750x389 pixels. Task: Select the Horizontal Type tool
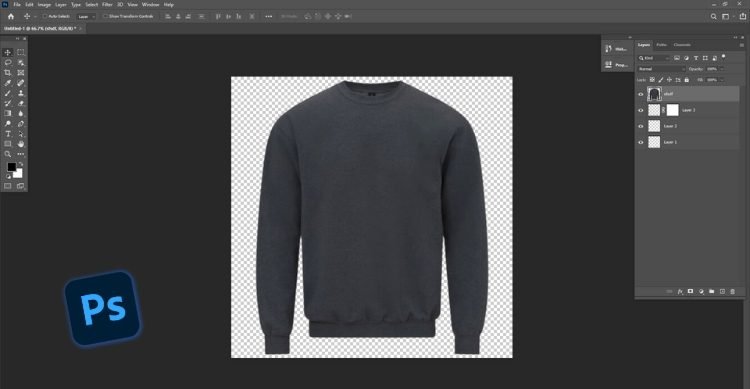coord(8,134)
